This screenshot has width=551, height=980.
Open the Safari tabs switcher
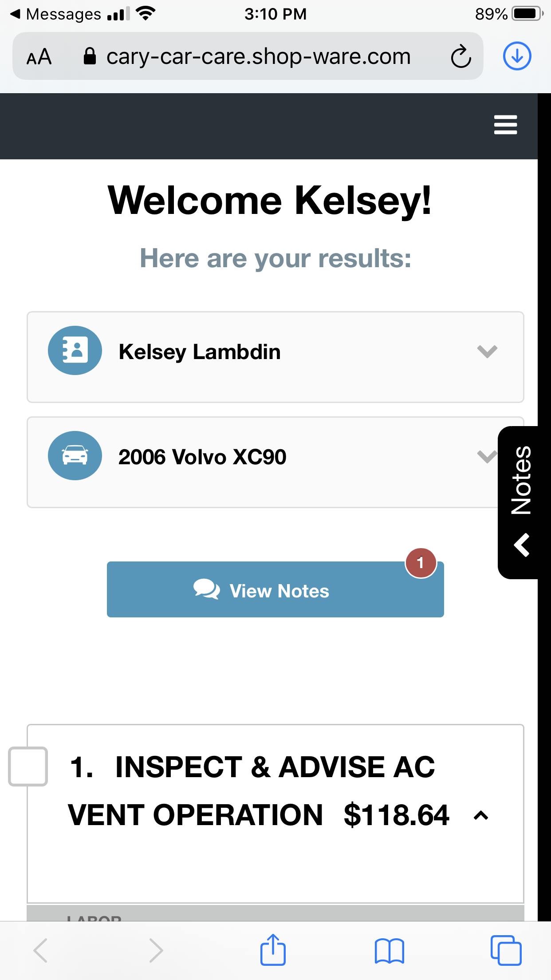pos(506,950)
